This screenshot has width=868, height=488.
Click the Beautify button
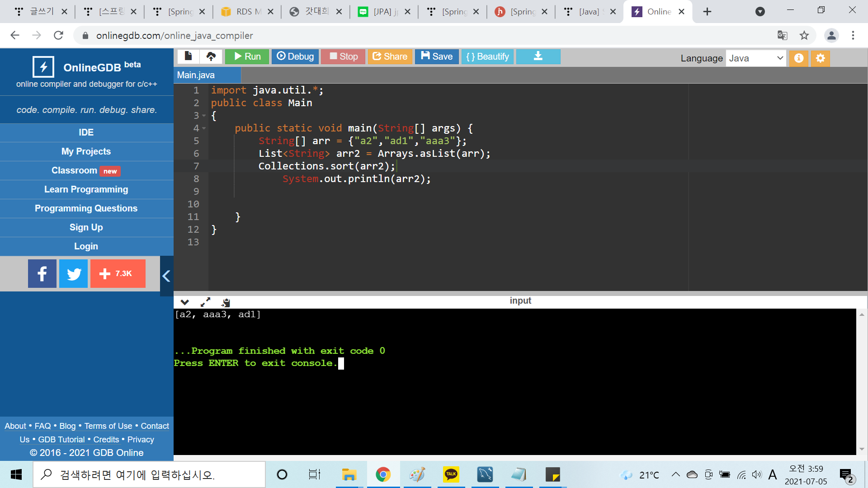(487, 56)
